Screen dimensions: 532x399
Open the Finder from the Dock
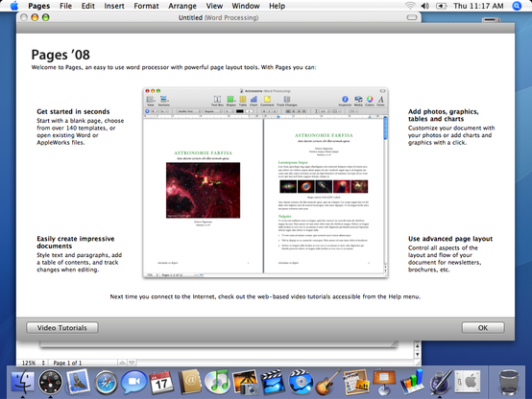[23, 382]
